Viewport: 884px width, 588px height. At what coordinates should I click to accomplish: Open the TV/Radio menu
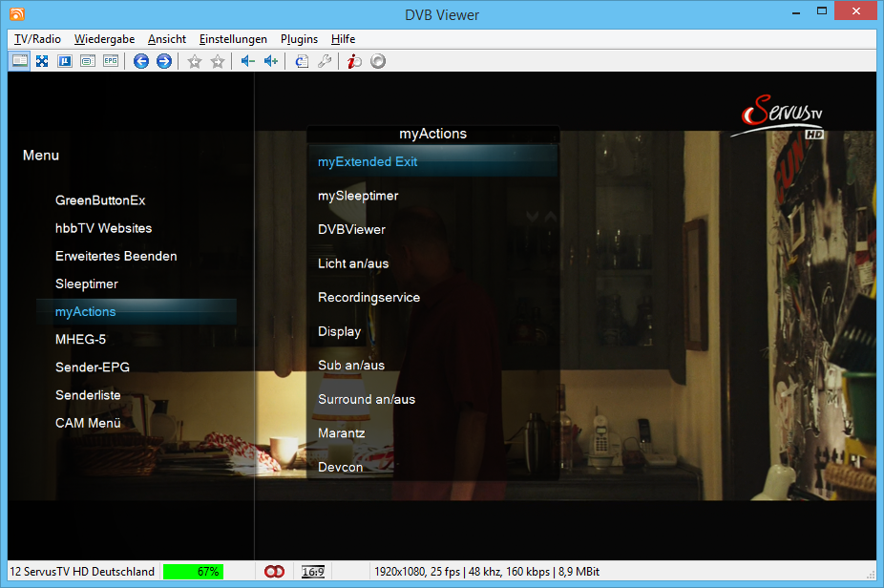[x=37, y=39]
